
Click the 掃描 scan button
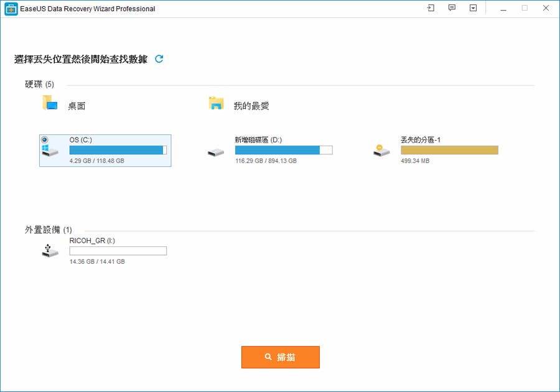tap(281, 357)
